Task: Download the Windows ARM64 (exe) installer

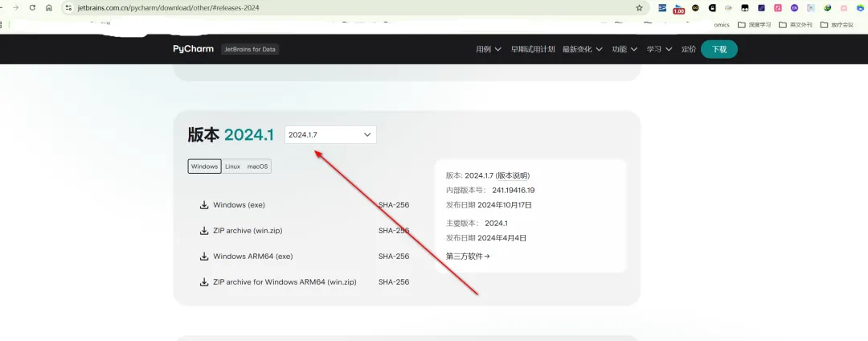Action: tap(253, 257)
